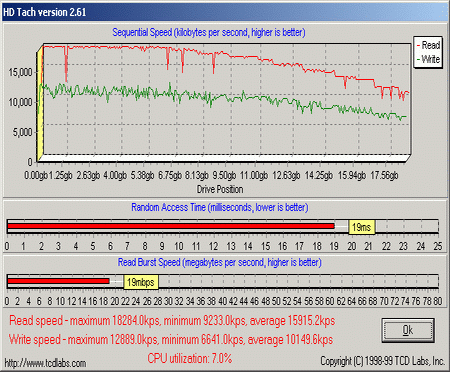Click the Read speed statistics line
The width and height of the screenshot is (450, 372).
(172, 321)
